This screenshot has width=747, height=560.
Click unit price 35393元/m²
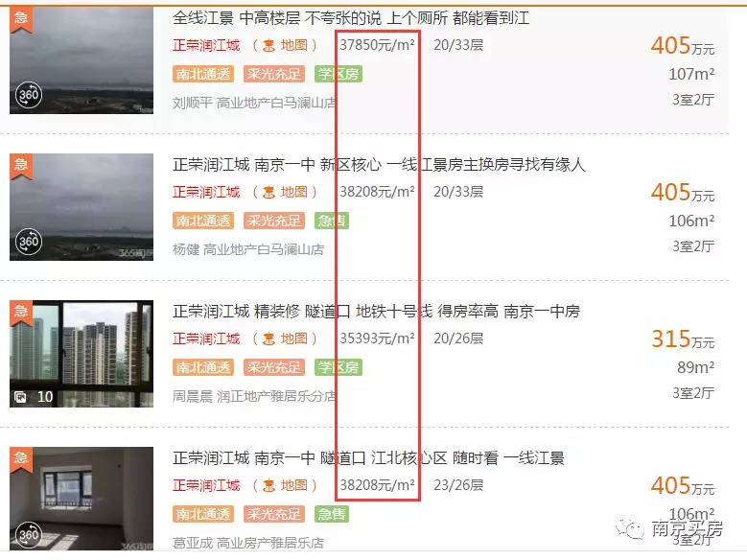point(377,338)
